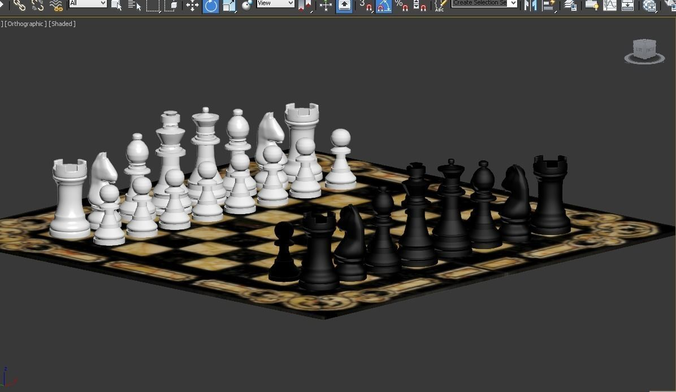Open the Align tool
Viewport: 676px width, 392px height.
(x=548, y=6)
